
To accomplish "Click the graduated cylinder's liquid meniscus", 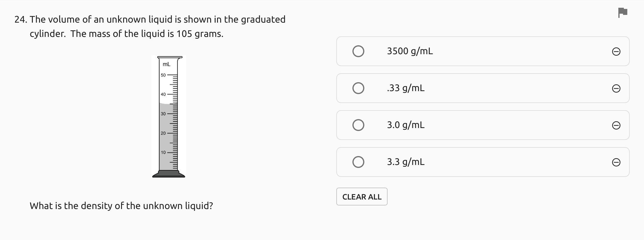I will click(x=165, y=104).
